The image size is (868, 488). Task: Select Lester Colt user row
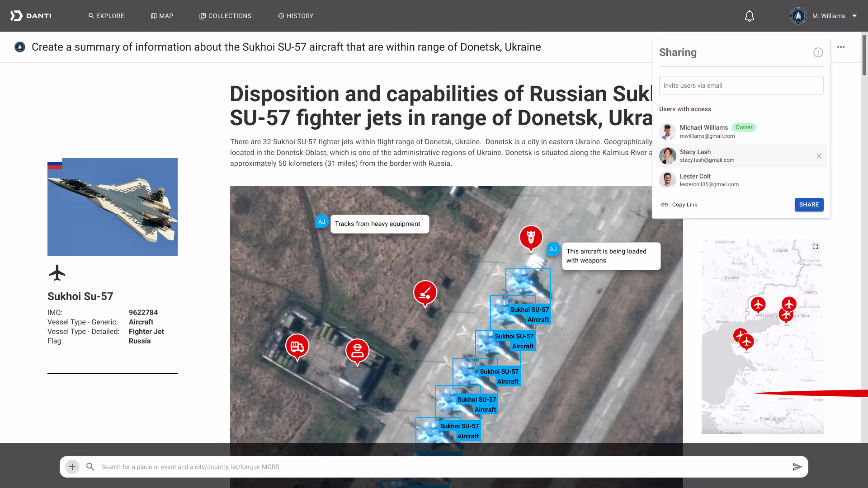click(741, 180)
